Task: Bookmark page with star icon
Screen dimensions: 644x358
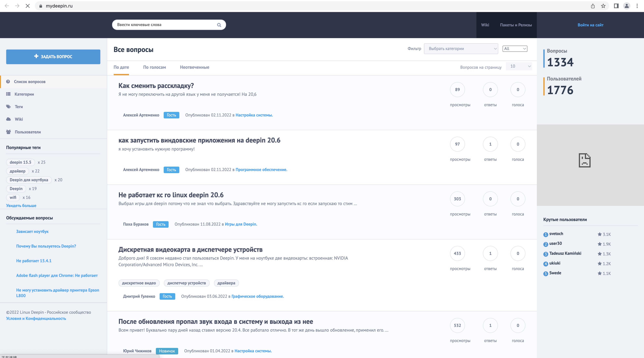Action: click(603, 6)
